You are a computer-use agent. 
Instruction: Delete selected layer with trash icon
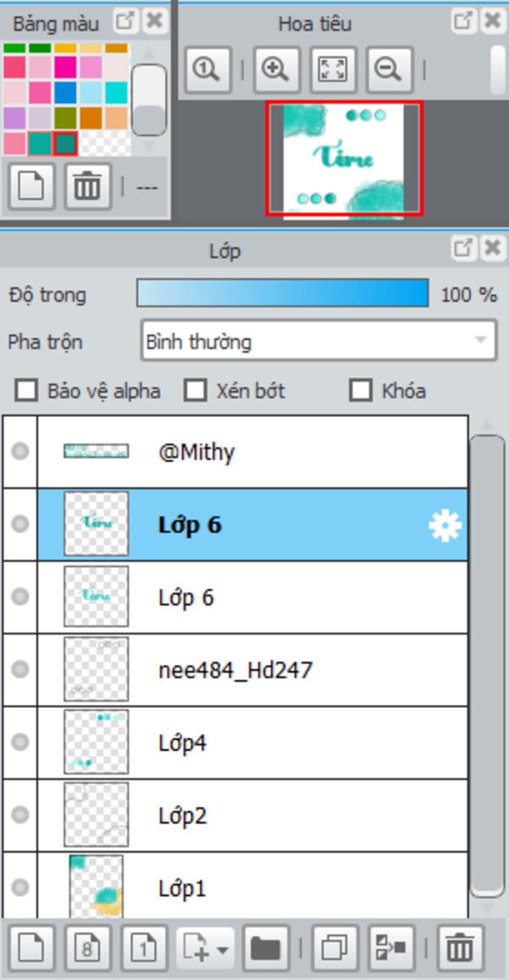point(460,948)
